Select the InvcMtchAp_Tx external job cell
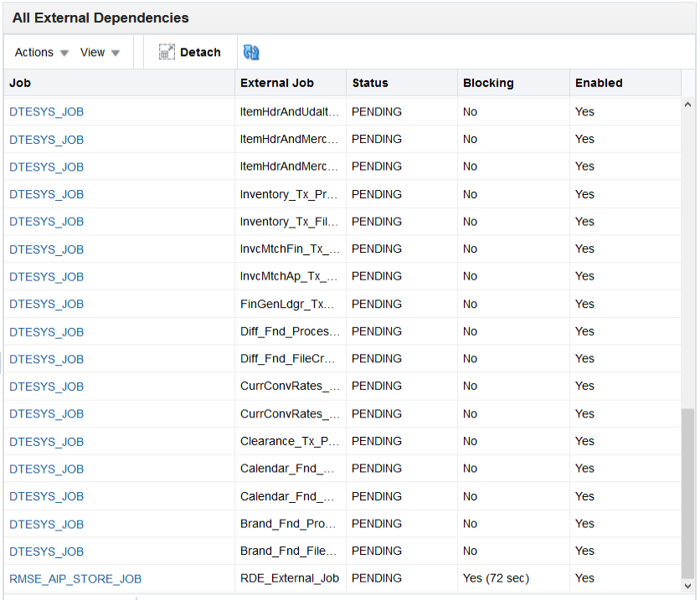The image size is (700, 600). [x=291, y=277]
